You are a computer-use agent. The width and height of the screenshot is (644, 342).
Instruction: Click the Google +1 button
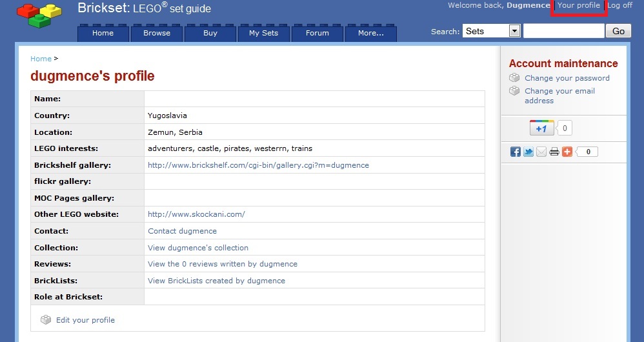click(x=542, y=128)
